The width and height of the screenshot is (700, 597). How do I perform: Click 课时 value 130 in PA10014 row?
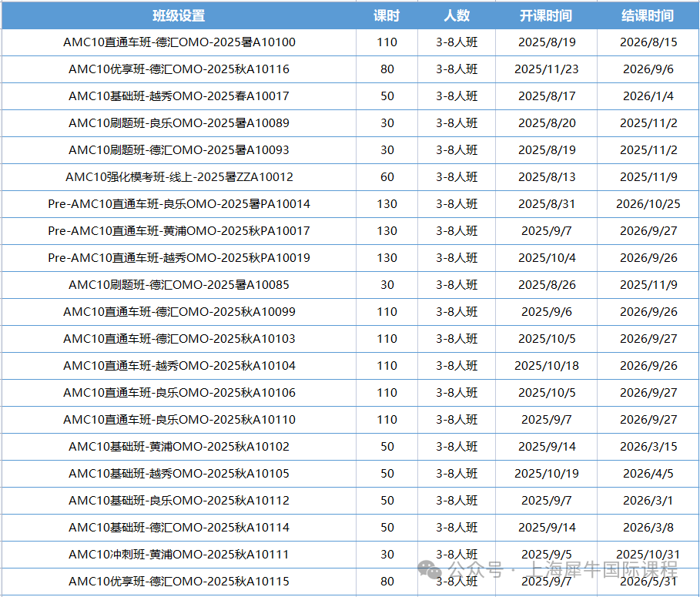pos(387,204)
